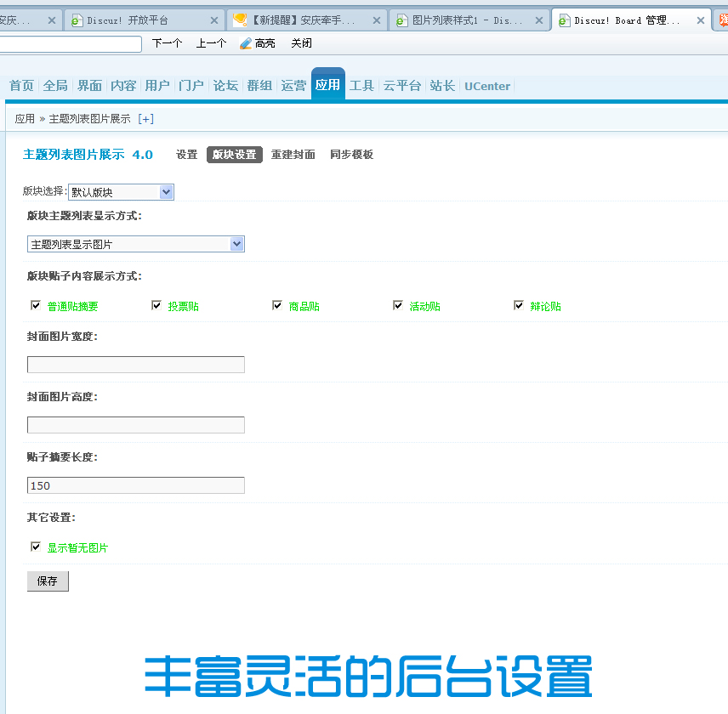Viewport: 728px width, 714px height.
Task: Open the 全局 admin menu
Action: coord(55,86)
